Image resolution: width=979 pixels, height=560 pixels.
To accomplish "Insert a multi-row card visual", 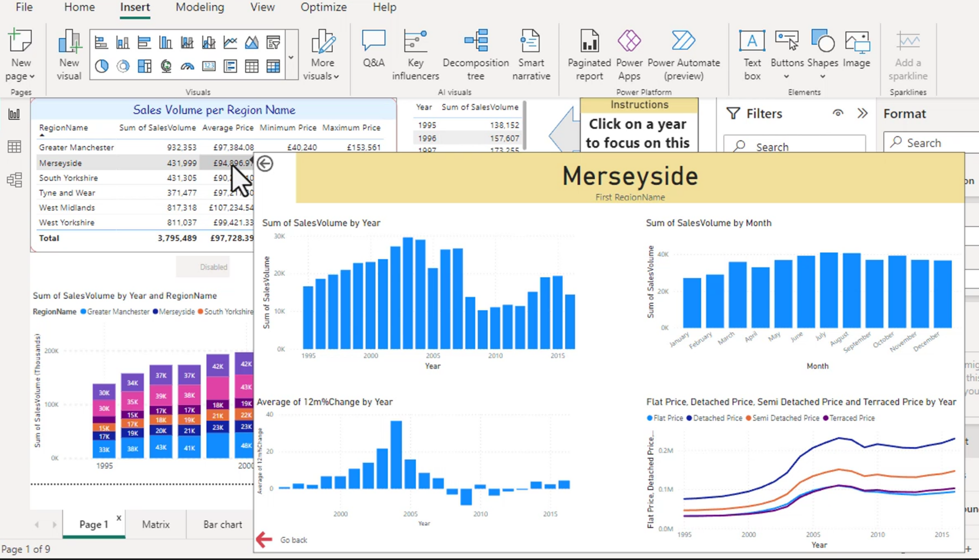I will coord(230,66).
